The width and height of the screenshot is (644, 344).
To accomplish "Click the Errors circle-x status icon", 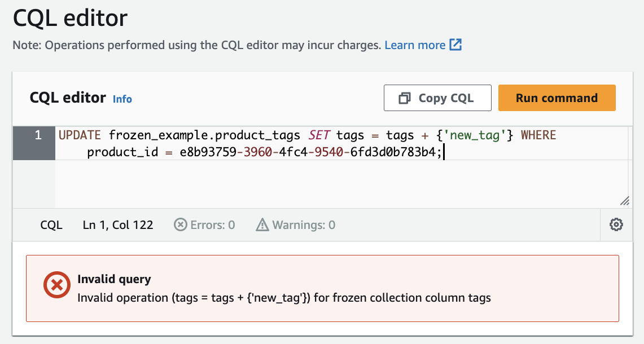I will click(180, 225).
